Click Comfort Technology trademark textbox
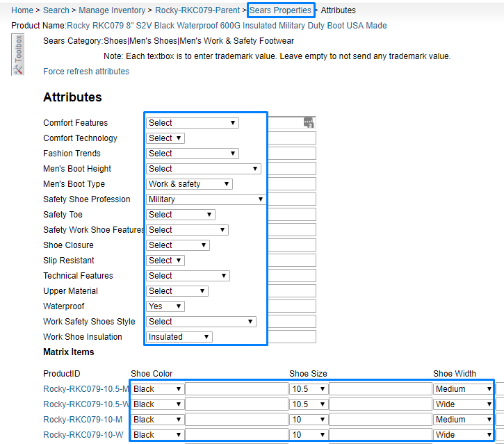The height and width of the screenshot is (444, 504). (x=292, y=138)
